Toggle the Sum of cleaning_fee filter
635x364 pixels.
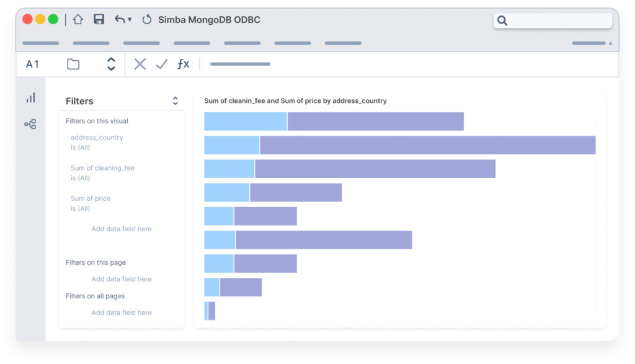coord(121,172)
